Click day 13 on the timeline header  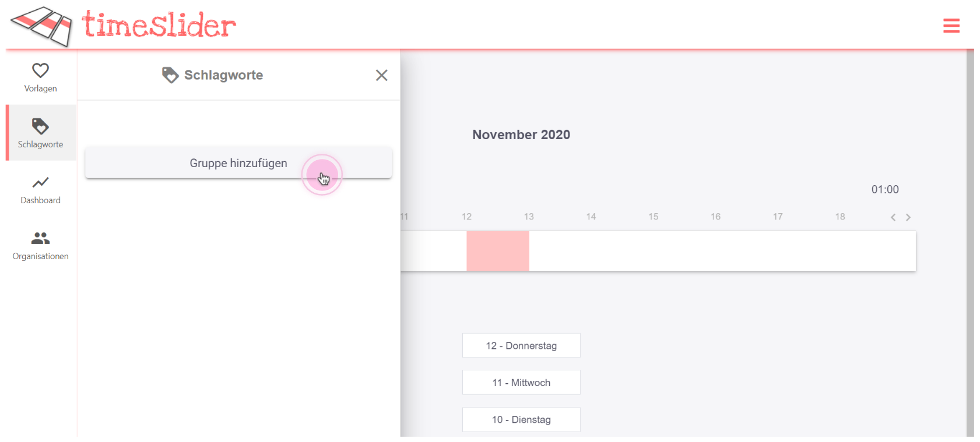pos(529,217)
